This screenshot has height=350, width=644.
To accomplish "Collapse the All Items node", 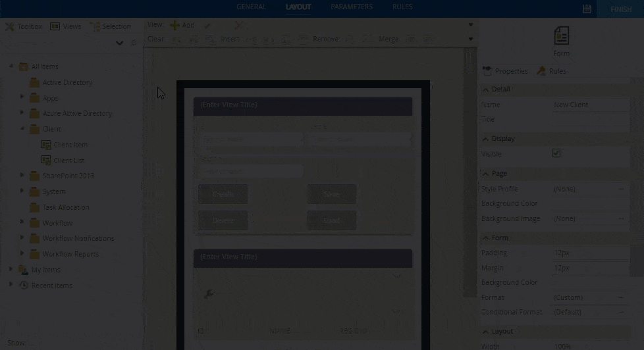I will (11, 66).
